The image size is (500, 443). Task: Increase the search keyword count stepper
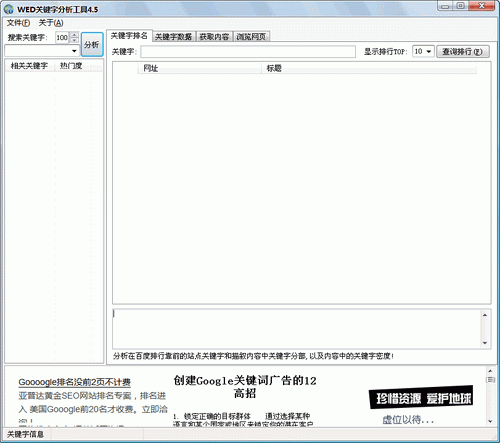click(75, 35)
